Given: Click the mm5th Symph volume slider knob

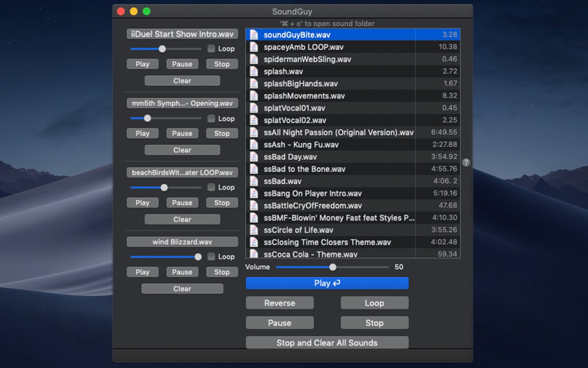Looking at the screenshot, I should tap(147, 118).
